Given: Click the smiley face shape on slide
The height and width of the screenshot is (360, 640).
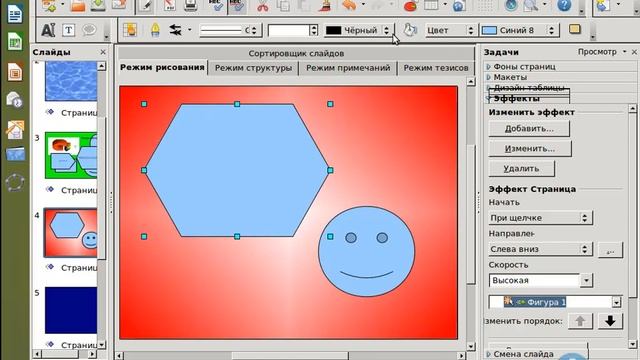Looking at the screenshot, I should pos(366,251).
